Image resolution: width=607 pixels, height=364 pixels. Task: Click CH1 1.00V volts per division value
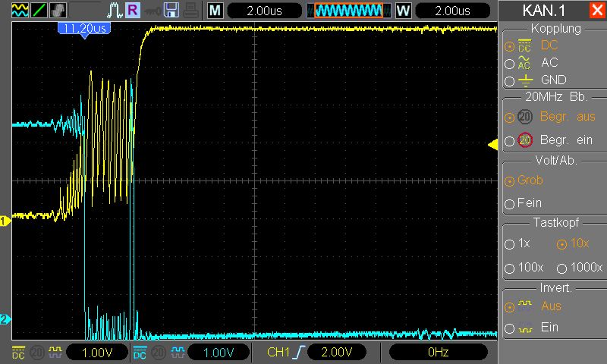click(x=97, y=353)
